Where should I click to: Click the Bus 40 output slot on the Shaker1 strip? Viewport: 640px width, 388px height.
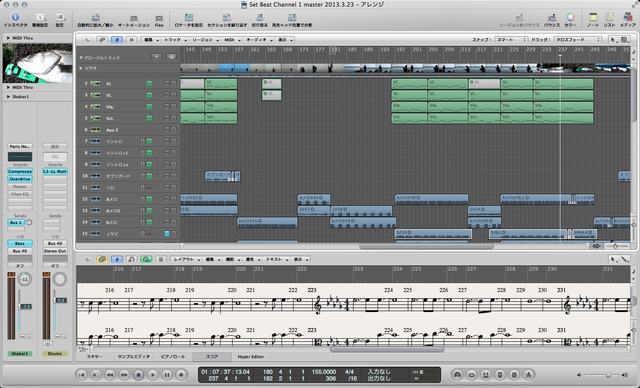20,251
